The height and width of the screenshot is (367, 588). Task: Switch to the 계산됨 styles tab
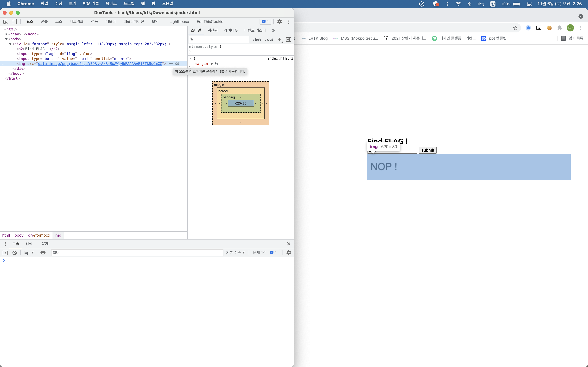212,30
